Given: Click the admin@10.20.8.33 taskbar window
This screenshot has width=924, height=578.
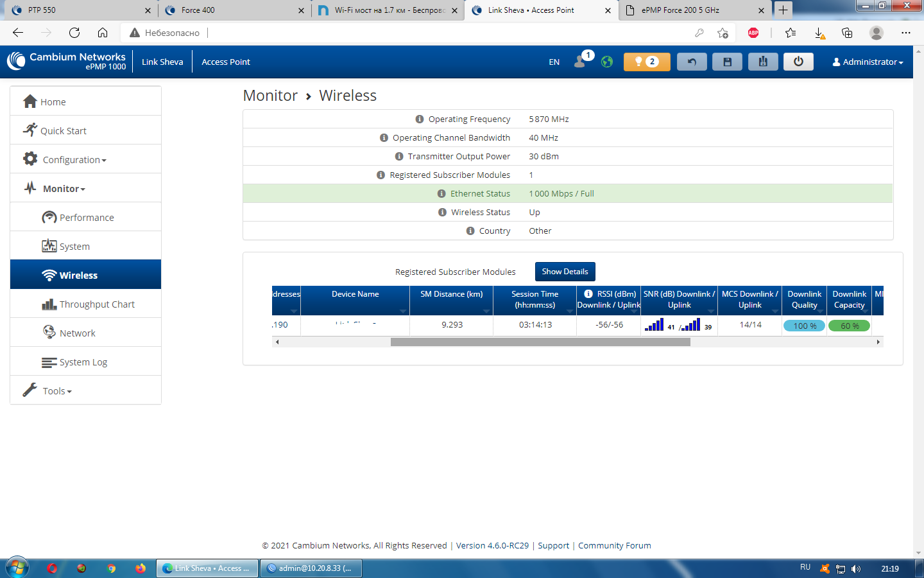Looking at the screenshot, I should 311,568.
